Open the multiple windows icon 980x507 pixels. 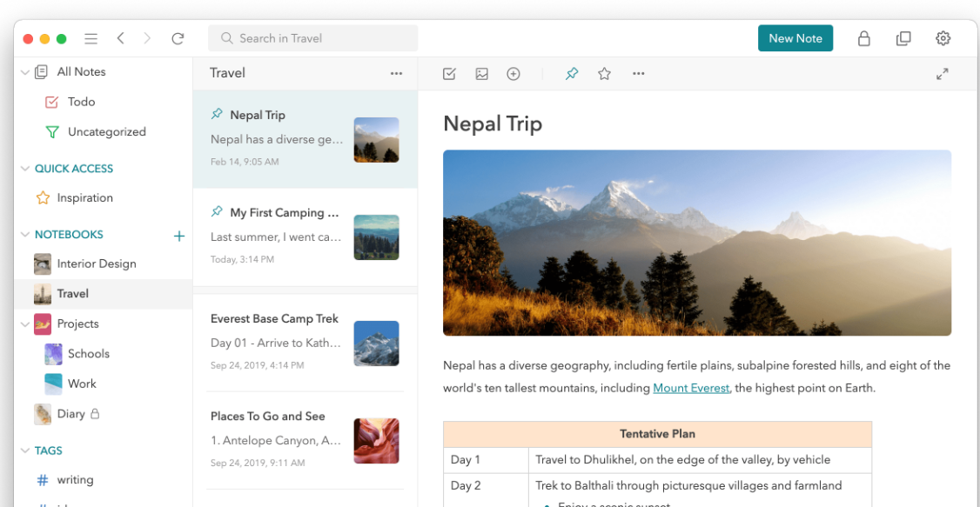click(x=903, y=38)
